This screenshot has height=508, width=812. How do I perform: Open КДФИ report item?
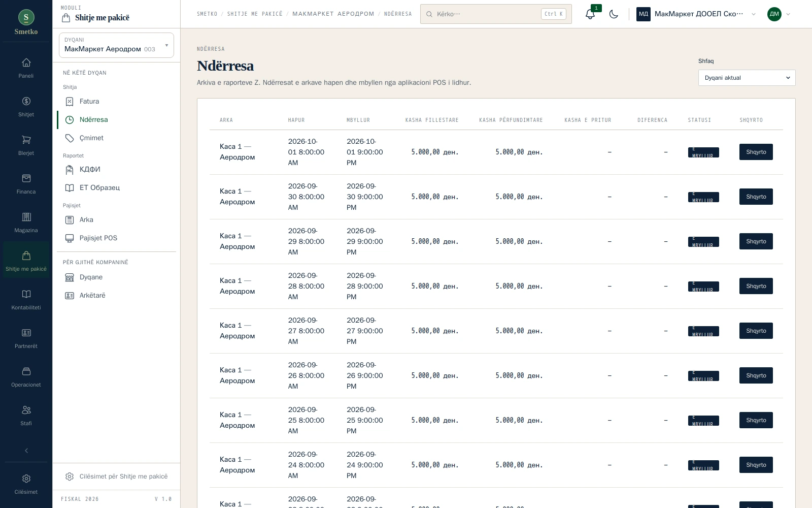tap(116, 170)
